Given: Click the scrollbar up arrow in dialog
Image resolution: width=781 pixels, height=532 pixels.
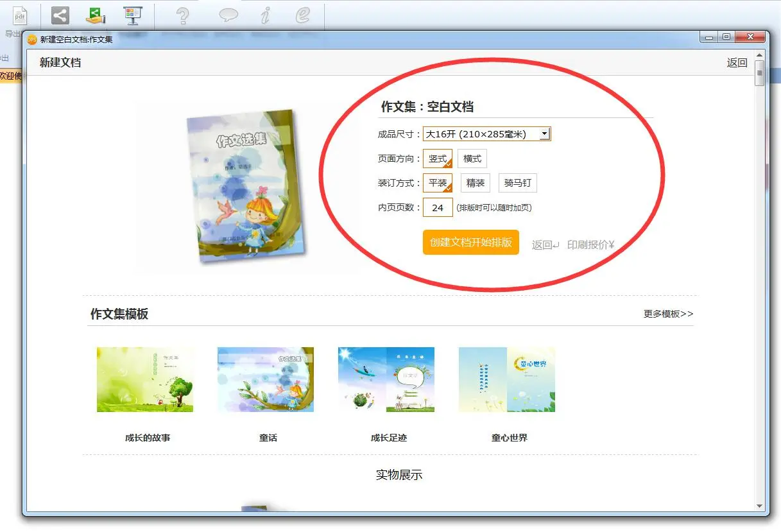Looking at the screenshot, I should coord(760,55).
